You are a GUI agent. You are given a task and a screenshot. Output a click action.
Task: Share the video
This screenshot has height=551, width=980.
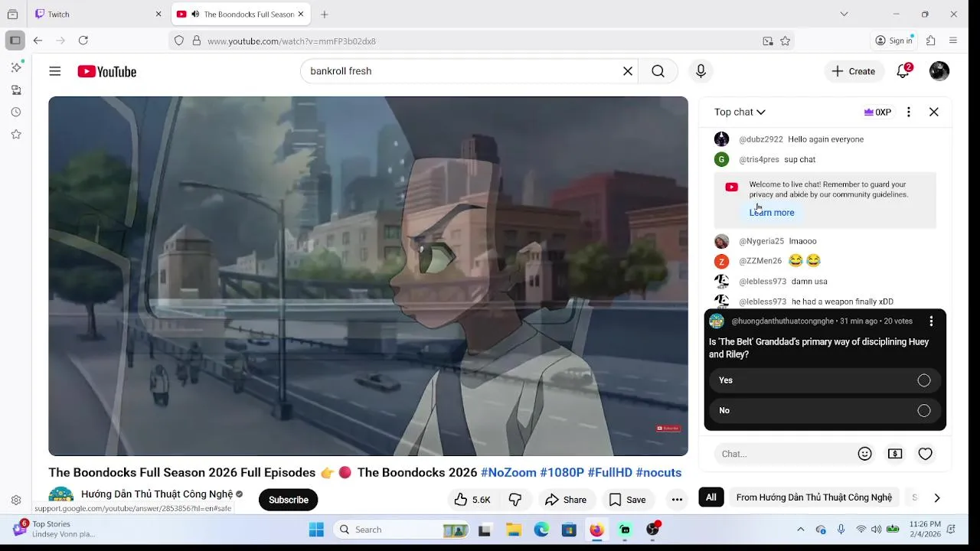(x=566, y=500)
